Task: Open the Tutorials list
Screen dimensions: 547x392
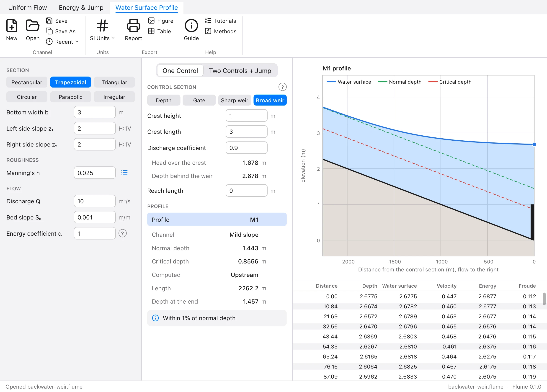Action: pyautogui.click(x=220, y=21)
